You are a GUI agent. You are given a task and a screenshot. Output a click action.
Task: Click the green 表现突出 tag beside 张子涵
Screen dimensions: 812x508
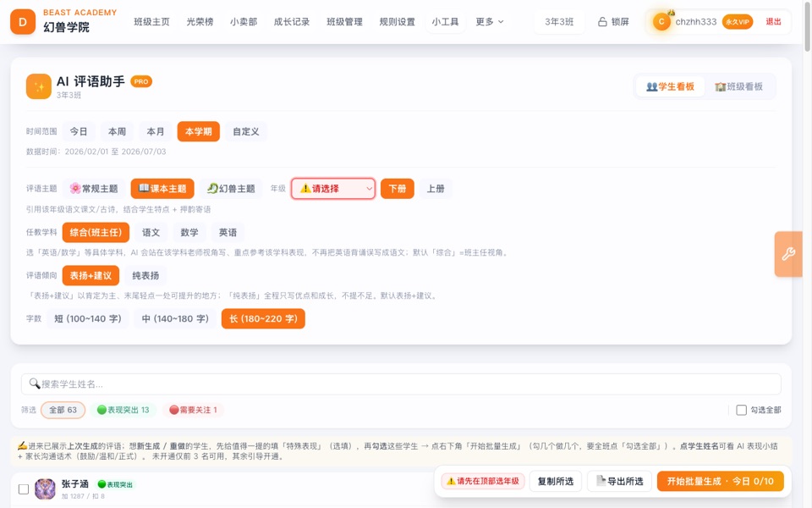tap(115, 484)
